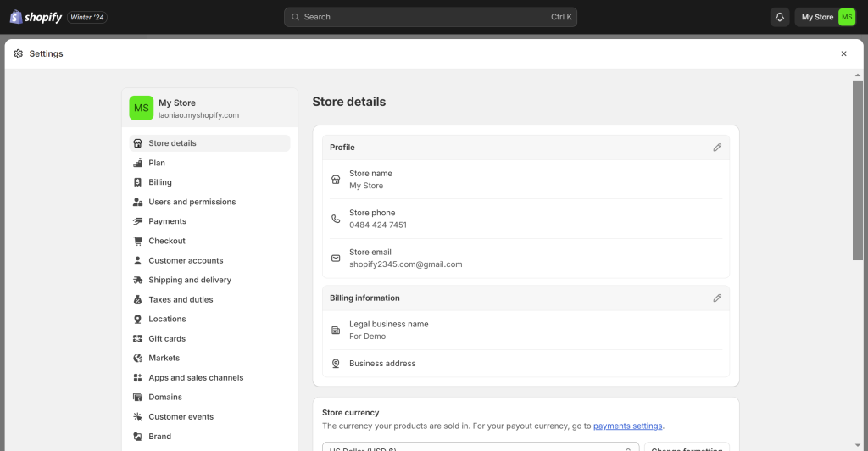This screenshot has width=868, height=451.
Task: Open the My Store account menu
Action: point(826,17)
